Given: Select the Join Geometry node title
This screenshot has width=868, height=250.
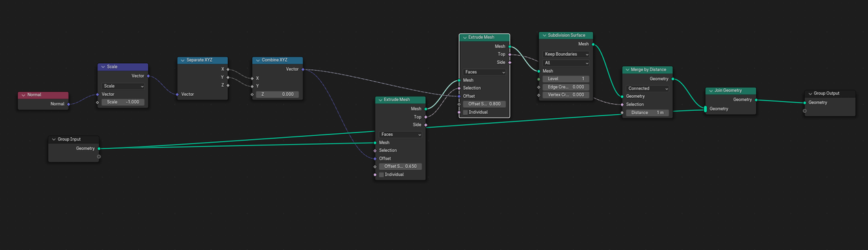Looking at the screenshot, I should coord(728,90).
